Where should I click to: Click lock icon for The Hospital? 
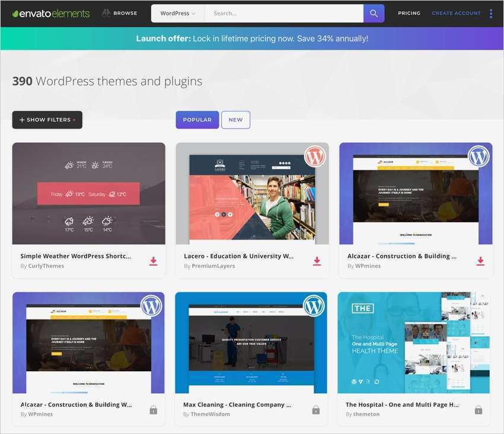[479, 410]
